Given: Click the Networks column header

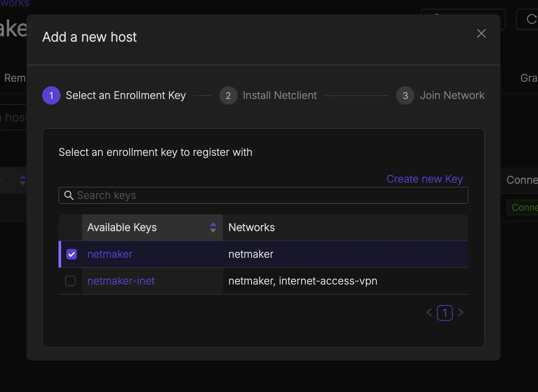Looking at the screenshot, I should click(x=251, y=227).
